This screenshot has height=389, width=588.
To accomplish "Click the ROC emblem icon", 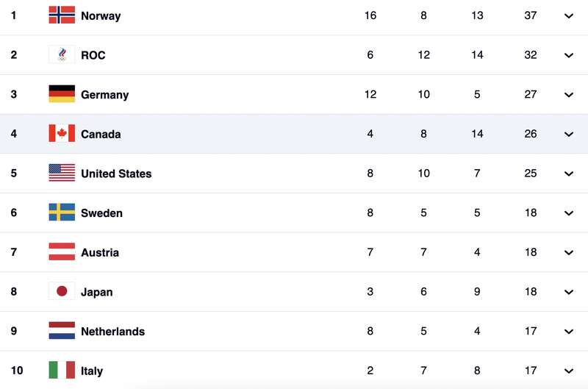I will (62, 54).
